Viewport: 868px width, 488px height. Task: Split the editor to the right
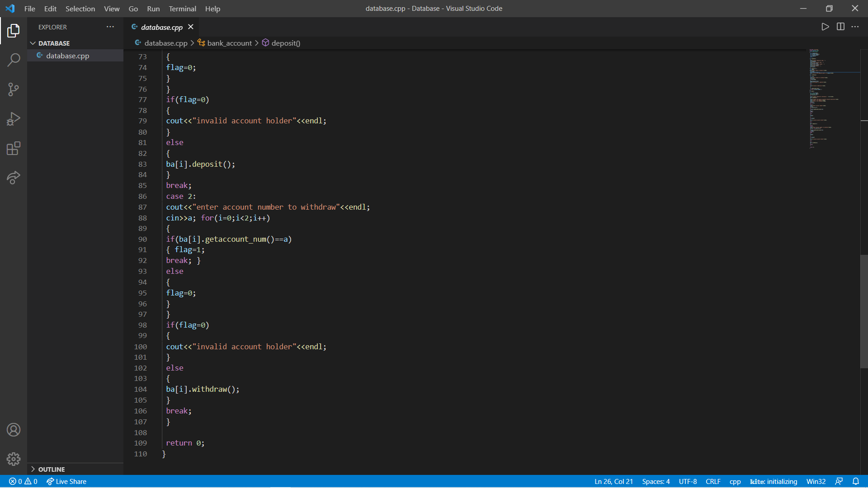840,27
